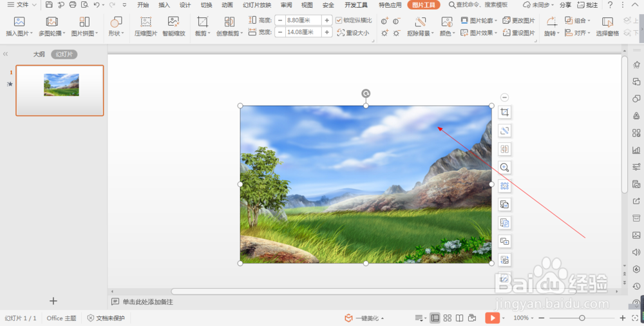Click the Print icon in quick access toolbar
The image size is (644, 326).
73,5
